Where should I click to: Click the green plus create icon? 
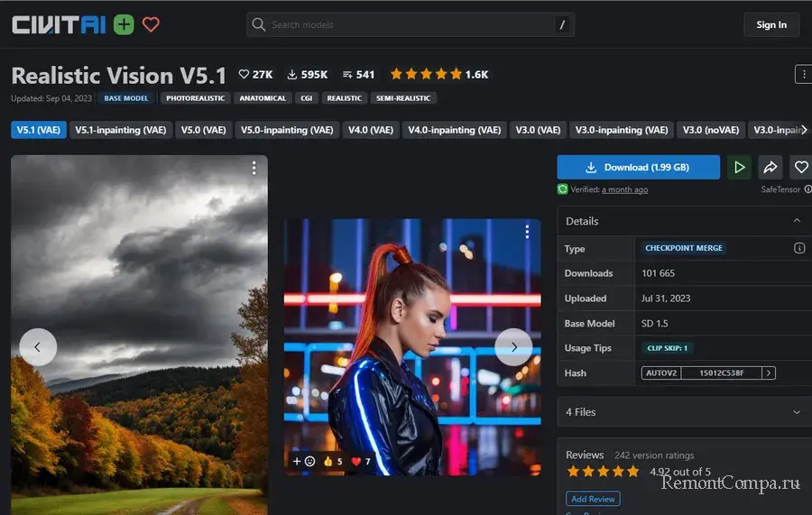coord(124,24)
